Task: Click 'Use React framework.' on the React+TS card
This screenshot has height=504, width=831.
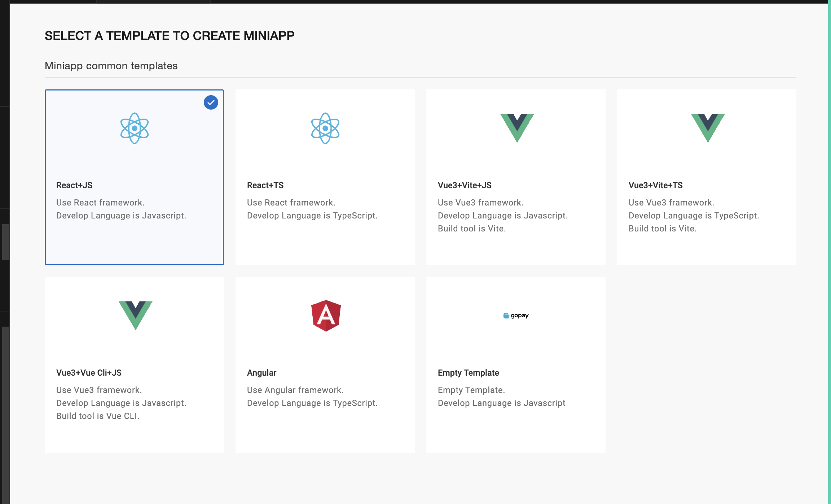Action: pyautogui.click(x=291, y=203)
